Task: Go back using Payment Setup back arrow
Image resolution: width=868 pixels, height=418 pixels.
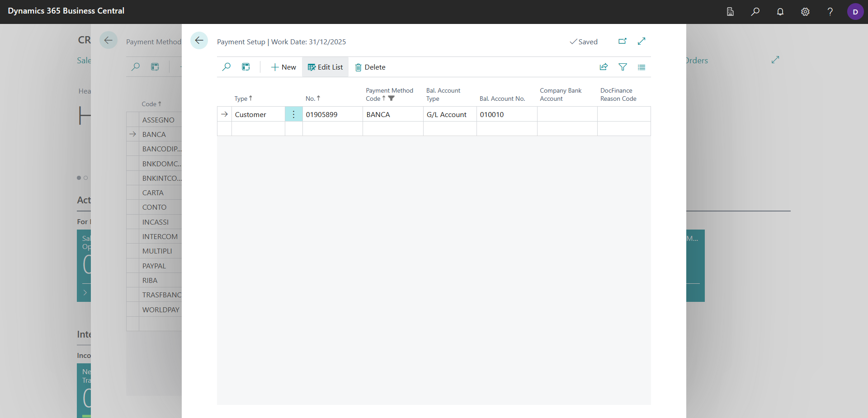Action: click(199, 40)
